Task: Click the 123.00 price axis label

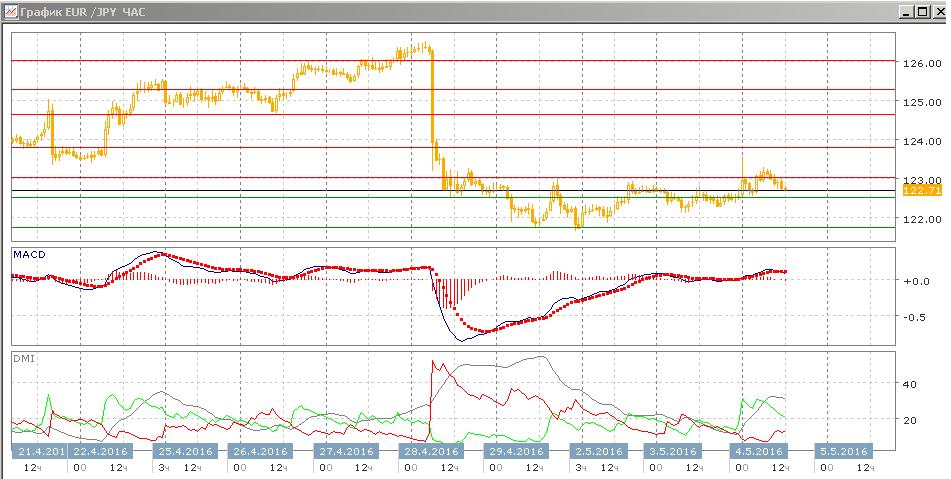Action: [922, 179]
